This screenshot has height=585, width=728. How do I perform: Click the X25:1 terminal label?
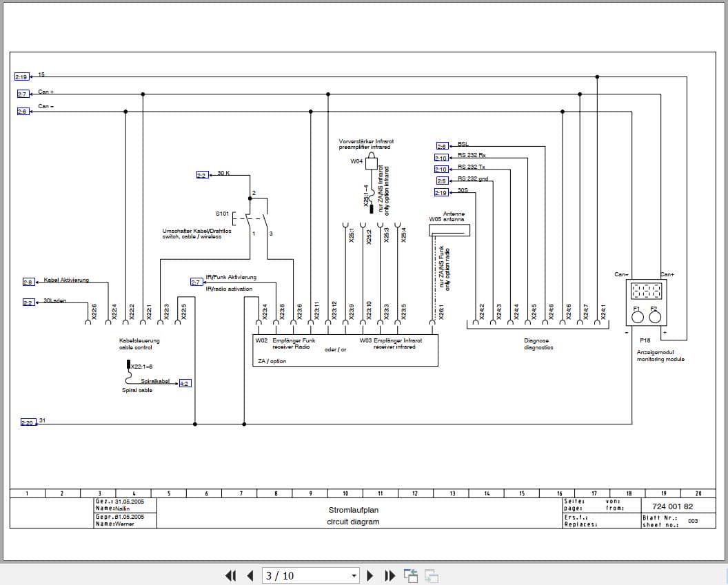tap(352, 235)
